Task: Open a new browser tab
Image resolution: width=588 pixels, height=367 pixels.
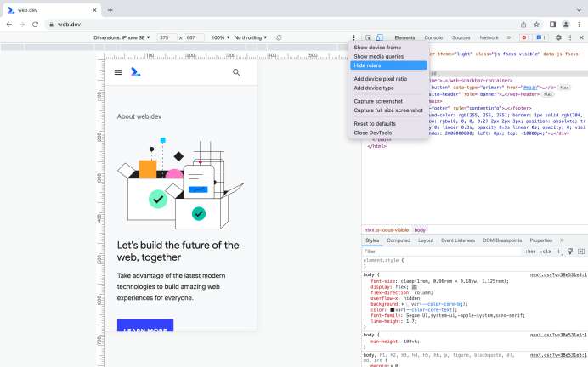Action: pyautogui.click(x=110, y=10)
